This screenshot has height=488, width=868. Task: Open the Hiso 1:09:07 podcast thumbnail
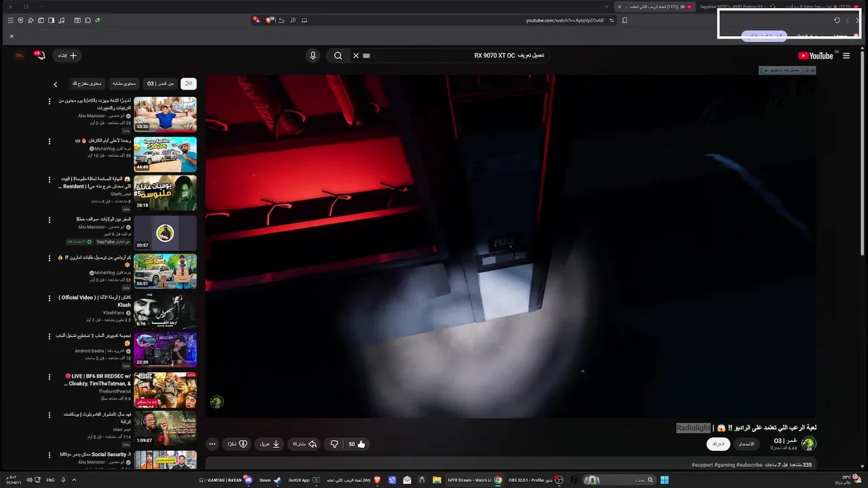[165, 427]
